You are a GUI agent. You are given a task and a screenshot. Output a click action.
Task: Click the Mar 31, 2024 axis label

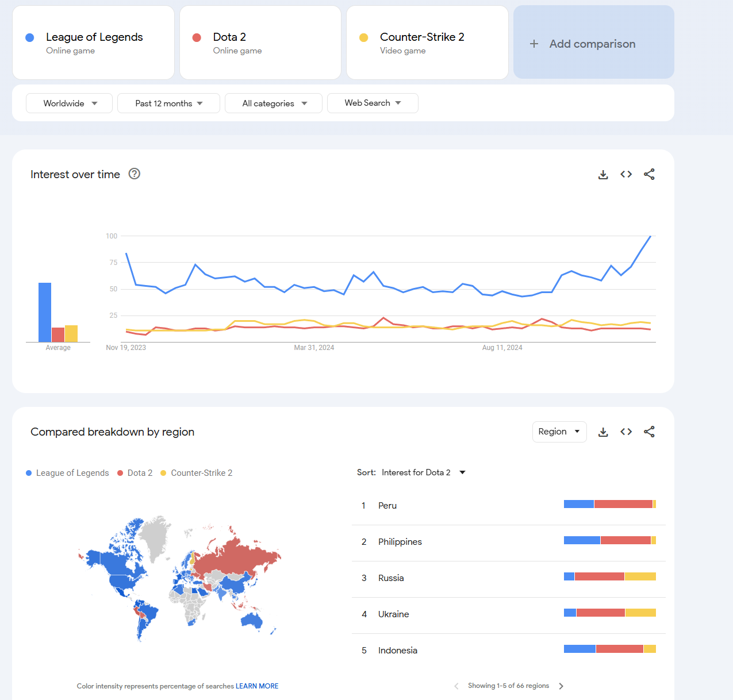pos(314,348)
